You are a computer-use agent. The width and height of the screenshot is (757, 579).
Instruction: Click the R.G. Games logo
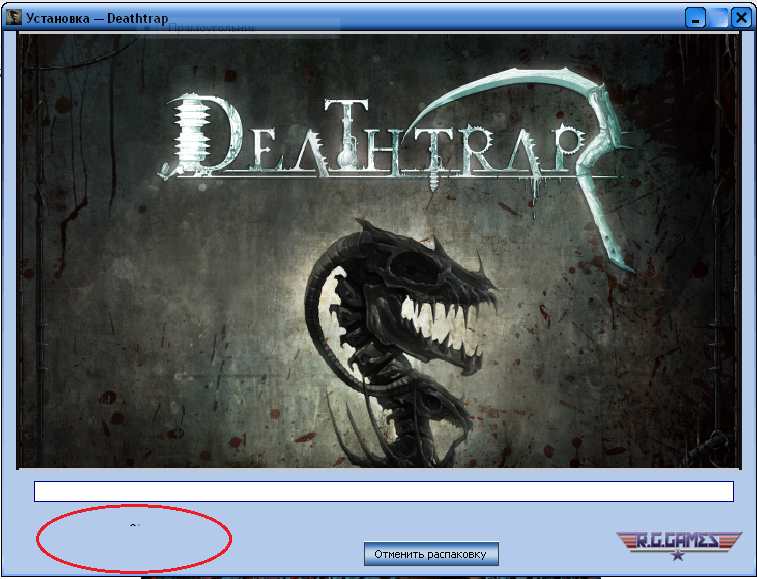click(678, 545)
